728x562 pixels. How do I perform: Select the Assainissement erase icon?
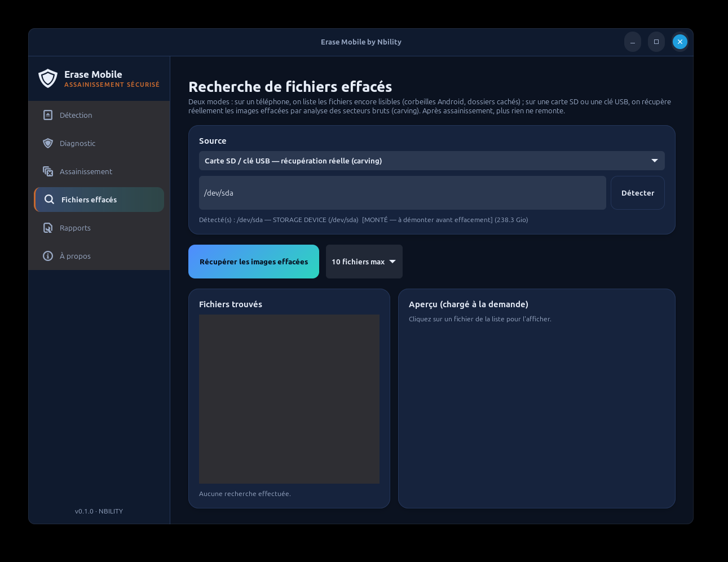(x=48, y=171)
